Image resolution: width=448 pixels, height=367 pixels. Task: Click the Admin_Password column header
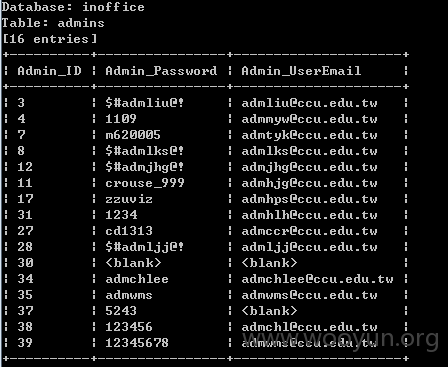(x=161, y=71)
